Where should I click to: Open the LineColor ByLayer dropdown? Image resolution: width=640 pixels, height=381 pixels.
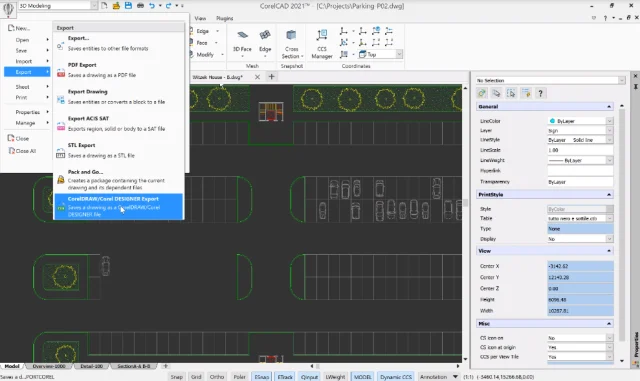609,121
